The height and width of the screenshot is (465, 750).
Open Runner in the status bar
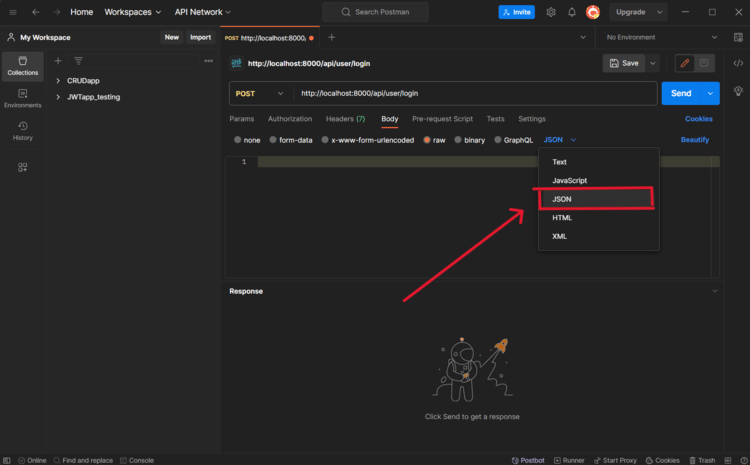tap(569, 460)
